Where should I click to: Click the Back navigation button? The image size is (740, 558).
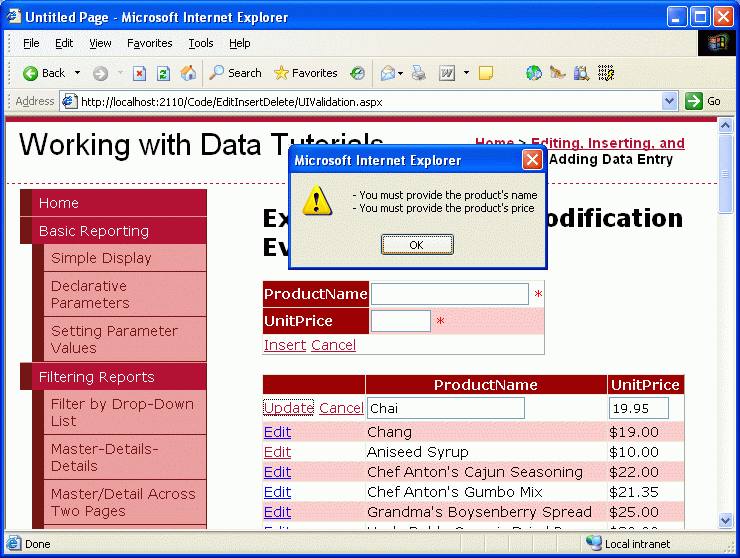pos(44,73)
